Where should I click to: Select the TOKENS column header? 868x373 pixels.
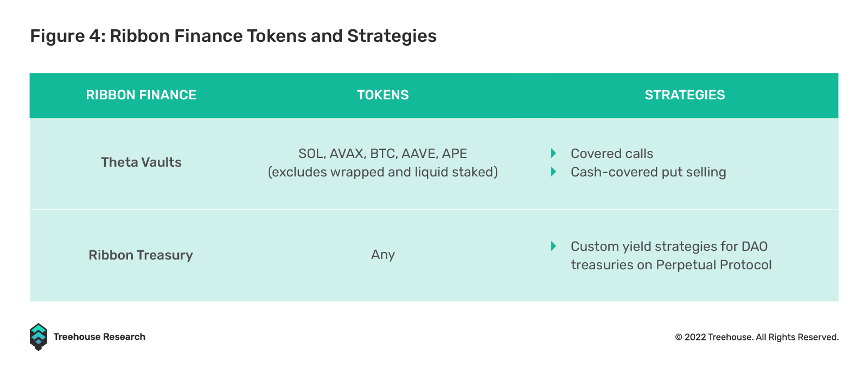pos(383,95)
